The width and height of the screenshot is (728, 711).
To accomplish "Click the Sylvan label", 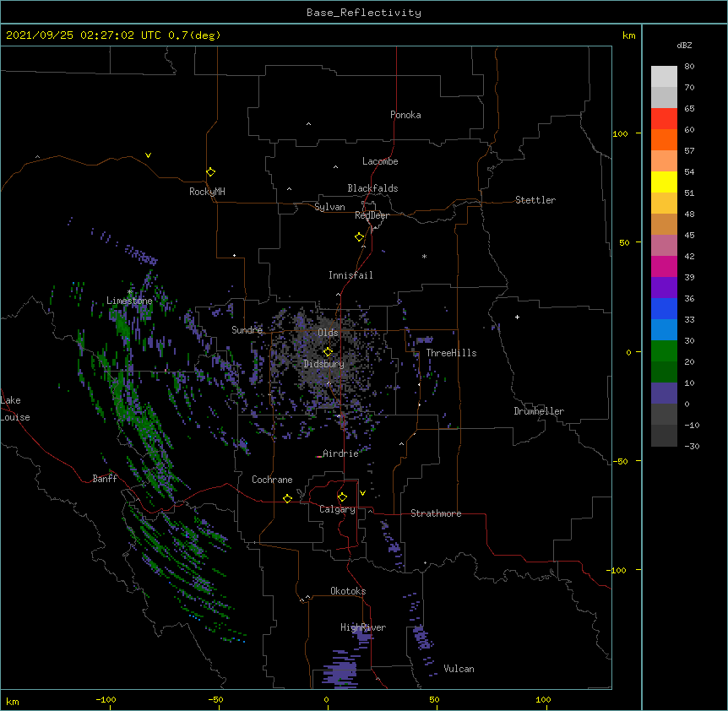I will pos(329,207).
